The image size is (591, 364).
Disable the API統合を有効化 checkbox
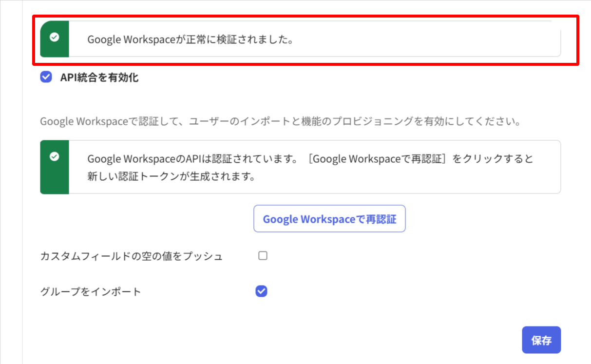point(45,77)
